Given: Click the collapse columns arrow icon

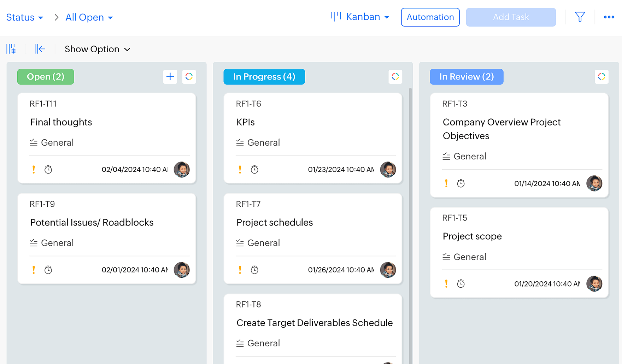Looking at the screenshot, I should [x=40, y=49].
